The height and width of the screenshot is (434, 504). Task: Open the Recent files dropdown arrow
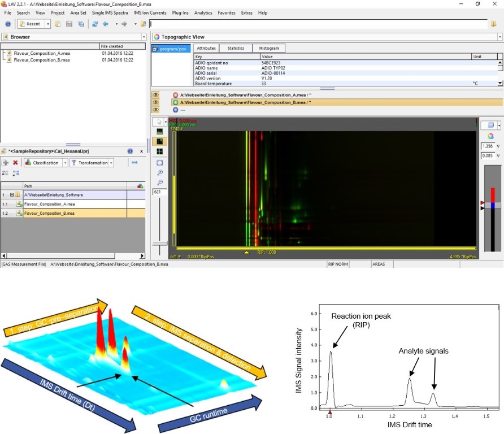click(x=48, y=24)
